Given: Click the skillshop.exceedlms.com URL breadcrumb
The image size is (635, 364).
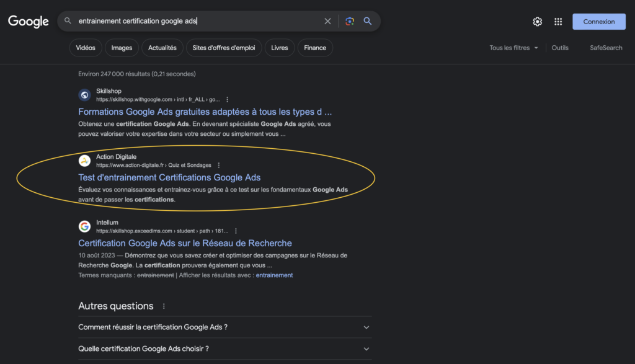Looking at the screenshot, I should [x=162, y=231].
